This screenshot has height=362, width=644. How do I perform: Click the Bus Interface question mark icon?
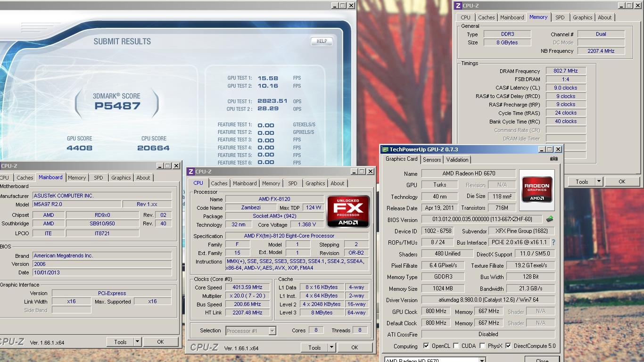(553, 242)
